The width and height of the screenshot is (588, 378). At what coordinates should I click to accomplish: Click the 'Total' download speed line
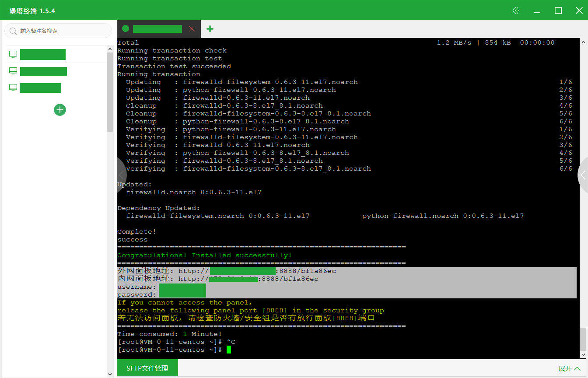[336, 42]
